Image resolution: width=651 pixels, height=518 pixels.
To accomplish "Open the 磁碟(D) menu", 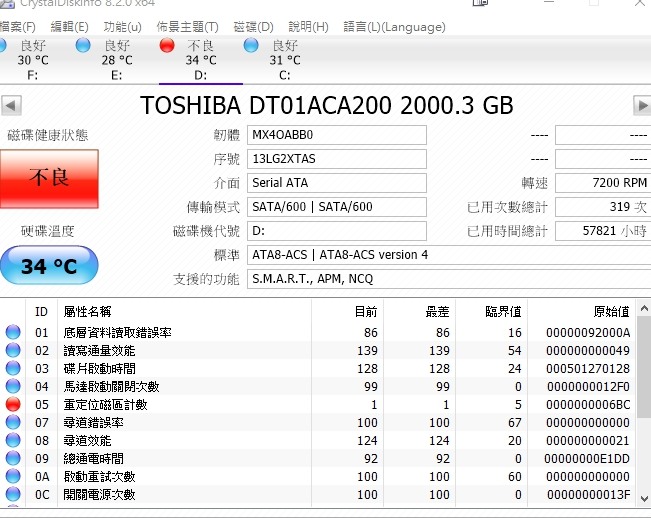I will (253, 27).
